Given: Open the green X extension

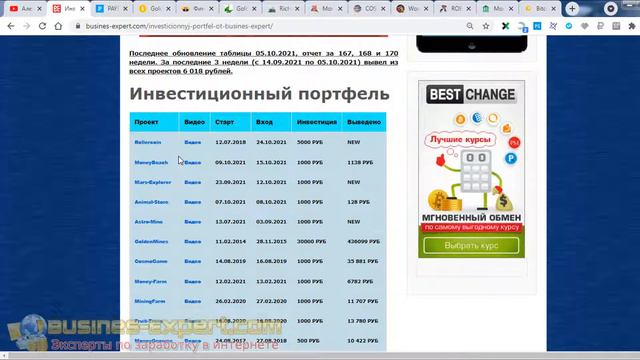Looking at the screenshot, I should (x=505, y=26).
